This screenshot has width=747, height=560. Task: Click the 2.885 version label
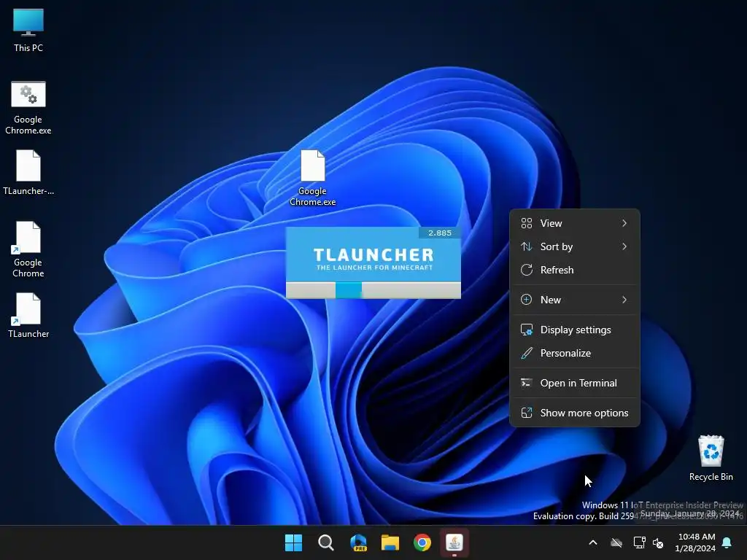pos(439,233)
